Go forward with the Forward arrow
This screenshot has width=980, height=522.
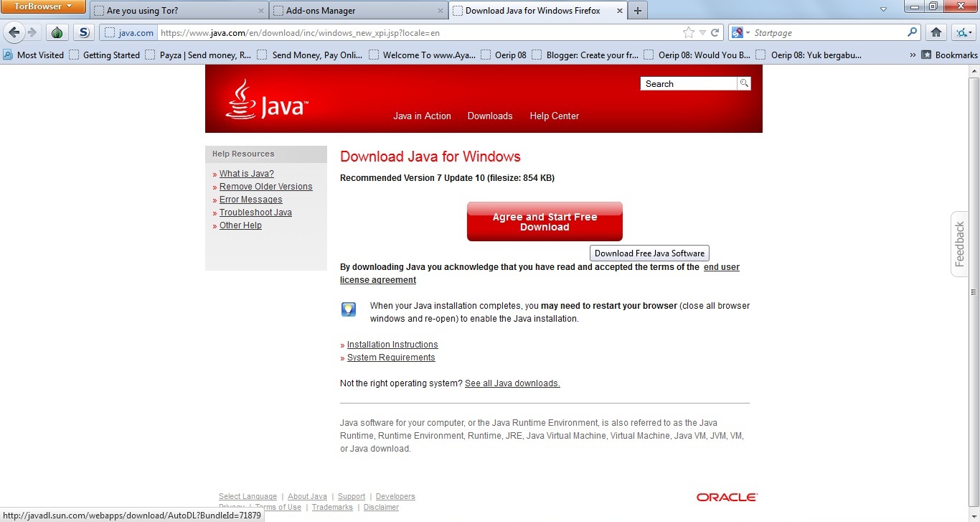[x=32, y=32]
